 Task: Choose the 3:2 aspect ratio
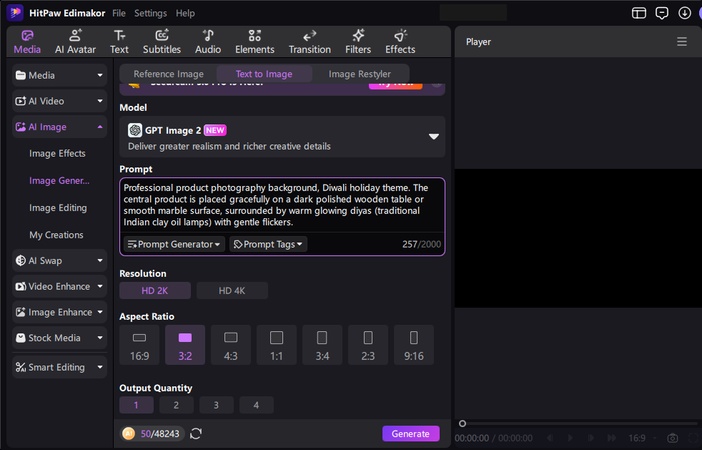click(185, 345)
